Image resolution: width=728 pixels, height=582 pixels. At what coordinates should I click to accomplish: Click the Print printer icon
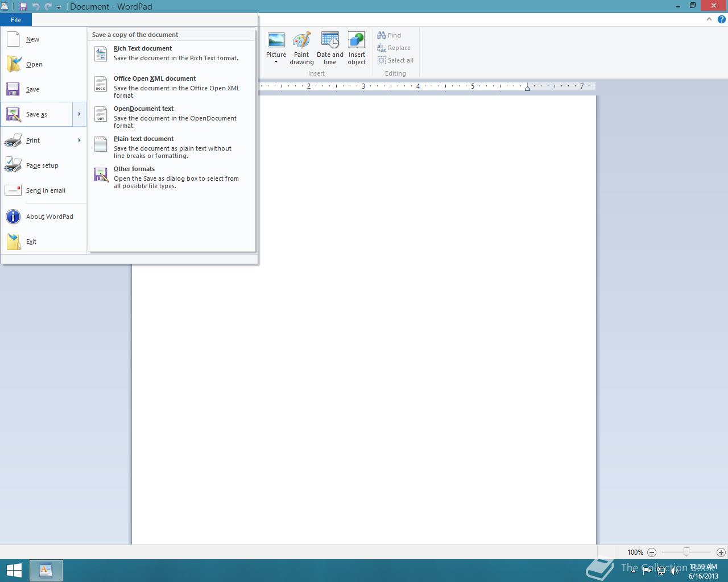(x=13, y=140)
